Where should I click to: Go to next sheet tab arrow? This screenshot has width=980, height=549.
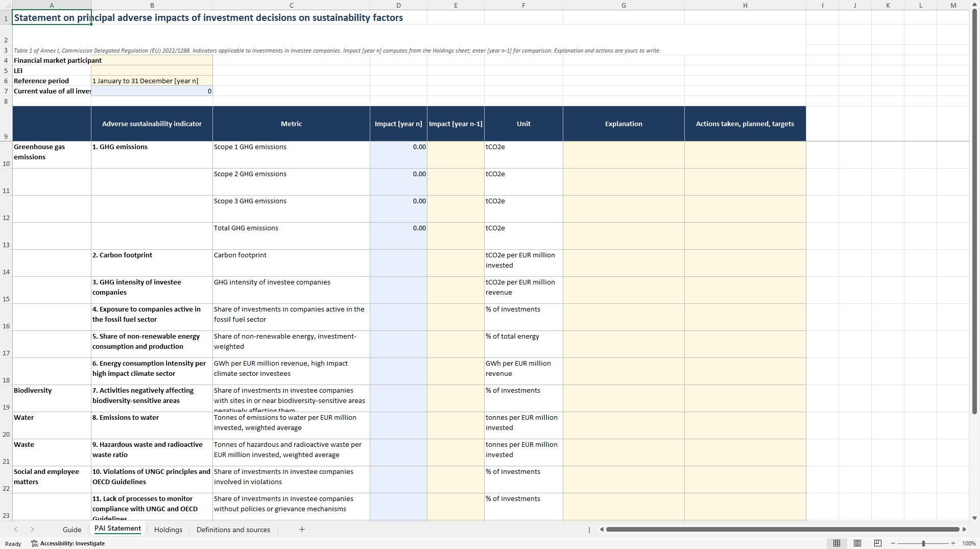[32, 530]
